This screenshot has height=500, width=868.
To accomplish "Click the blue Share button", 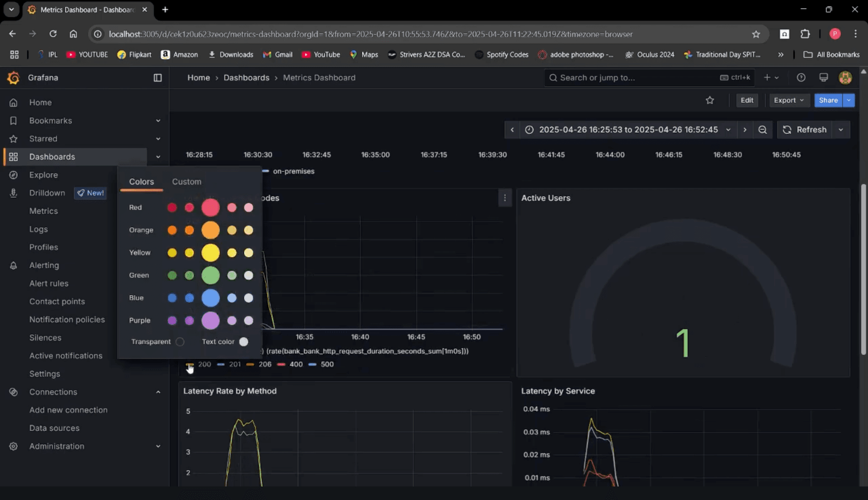I will point(828,100).
